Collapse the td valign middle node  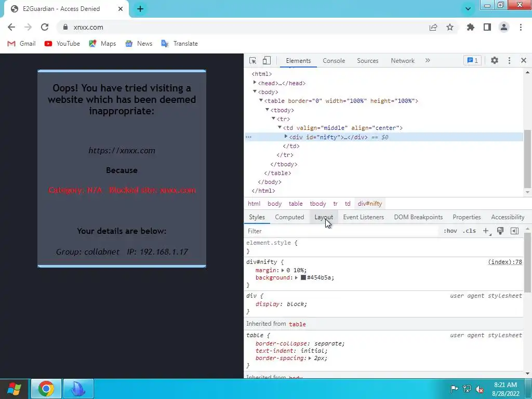(x=280, y=127)
